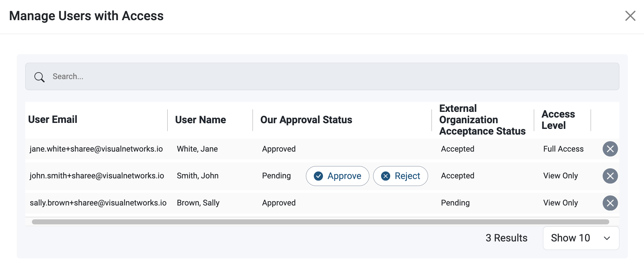Sort by User Name column header

(x=200, y=120)
